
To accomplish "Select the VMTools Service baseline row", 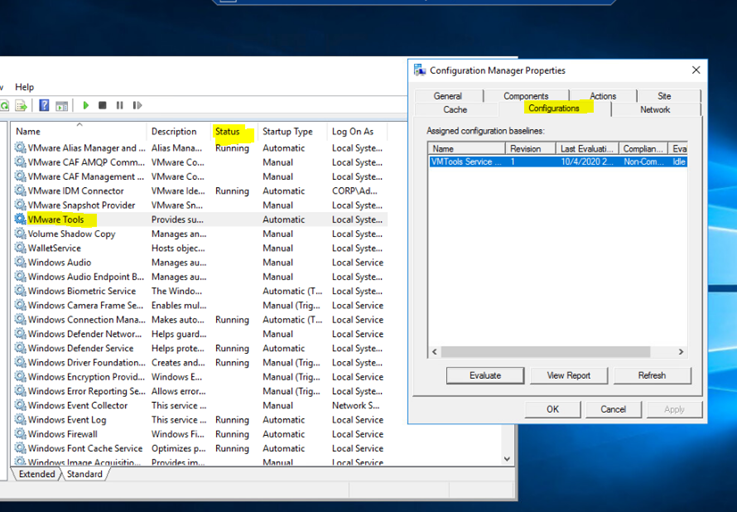I will (x=558, y=162).
